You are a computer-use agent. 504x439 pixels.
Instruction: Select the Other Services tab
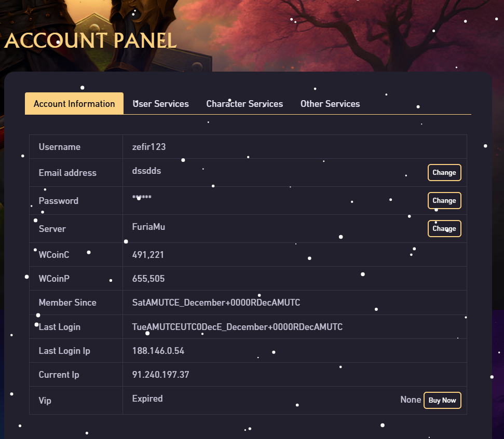330,104
